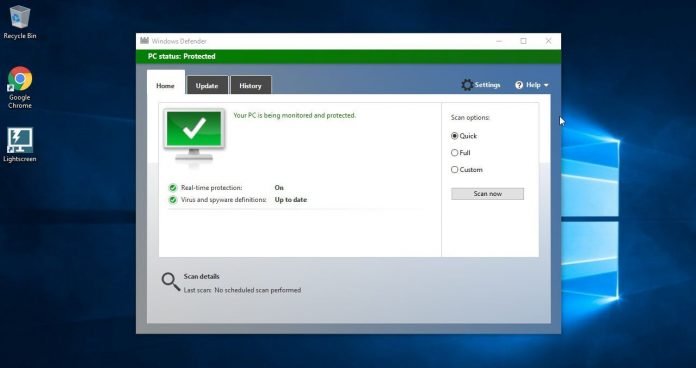Screen dimensions: 696x368
Task: Open Settings via the gear icon
Action: point(467,85)
